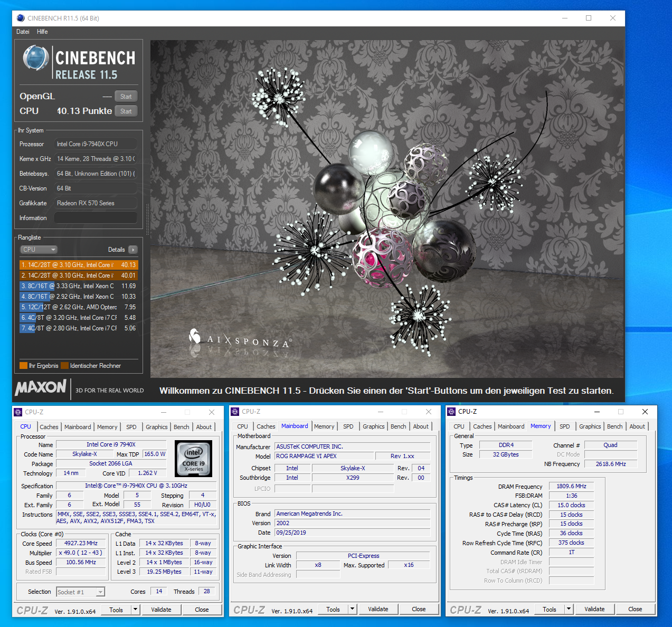The width and height of the screenshot is (672, 627).
Task: Click Close button in the right CPU-Z Memory window
Action: [635, 609]
